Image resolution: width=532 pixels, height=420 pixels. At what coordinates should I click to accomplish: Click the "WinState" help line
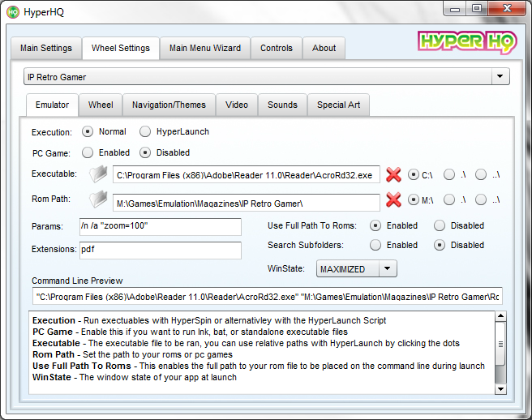tap(135, 377)
